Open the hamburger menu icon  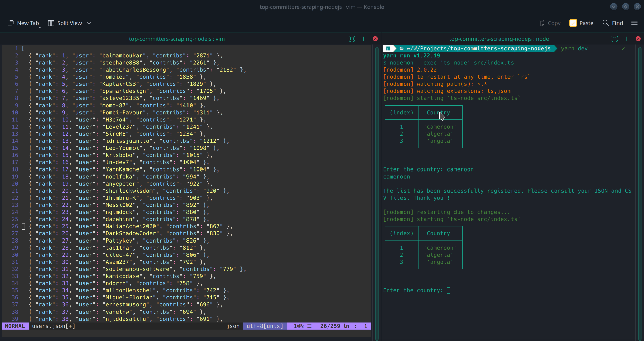point(635,23)
